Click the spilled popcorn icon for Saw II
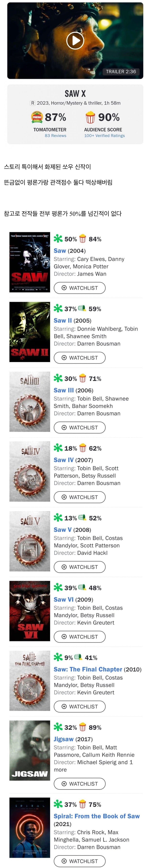 pyautogui.click(x=82, y=308)
